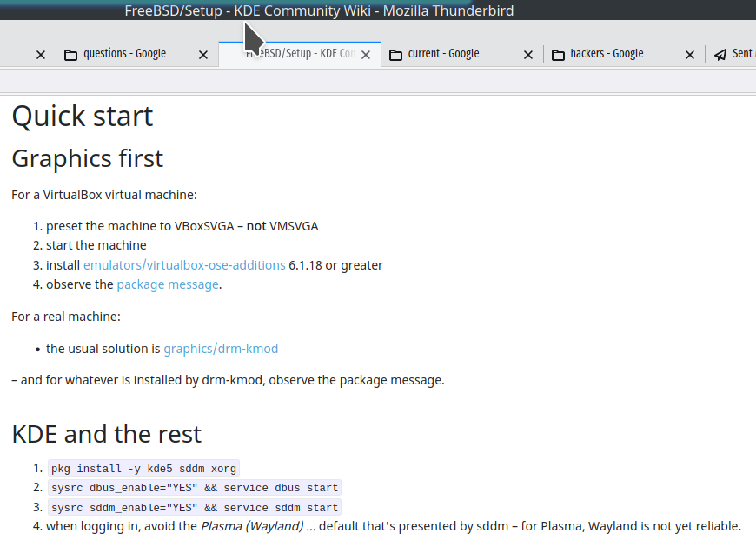Switch to the hackers - Google tab
Screen dimensions: 756x547
click(x=607, y=54)
